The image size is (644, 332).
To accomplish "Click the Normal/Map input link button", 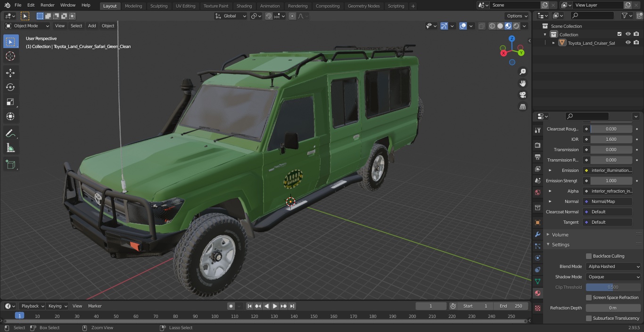I will [x=608, y=202].
